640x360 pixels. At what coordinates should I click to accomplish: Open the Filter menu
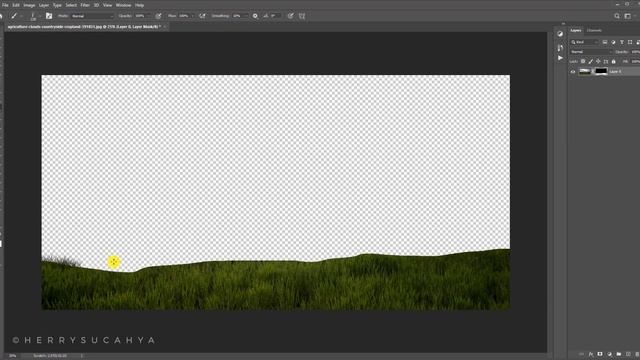click(85, 5)
